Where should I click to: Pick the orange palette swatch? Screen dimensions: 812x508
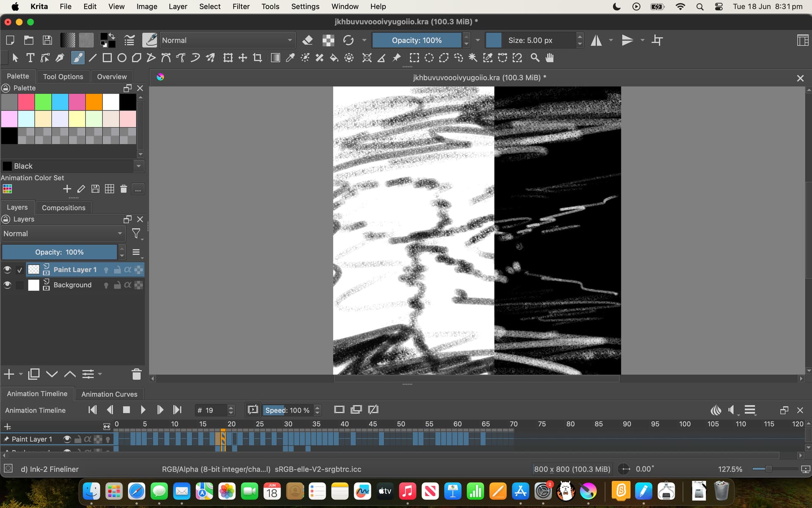coord(94,102)
